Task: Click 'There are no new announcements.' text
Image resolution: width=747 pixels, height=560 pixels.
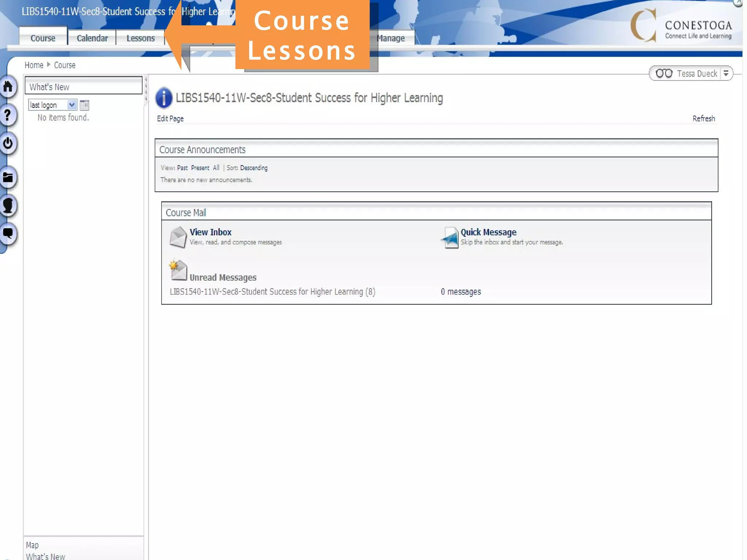Action: coord(206,180)
